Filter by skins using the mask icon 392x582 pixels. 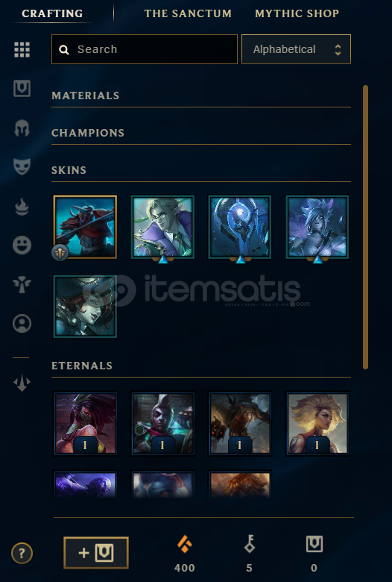pyautogui.click(x=22, y=166)
